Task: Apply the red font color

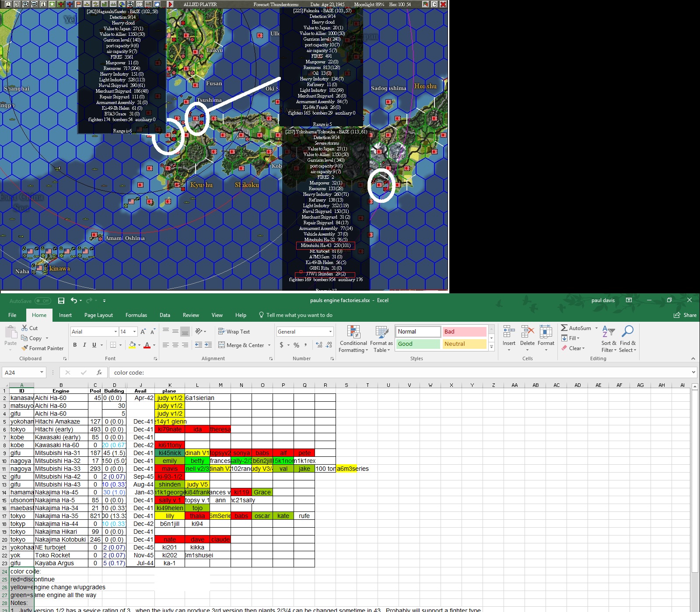Action: 147,345
